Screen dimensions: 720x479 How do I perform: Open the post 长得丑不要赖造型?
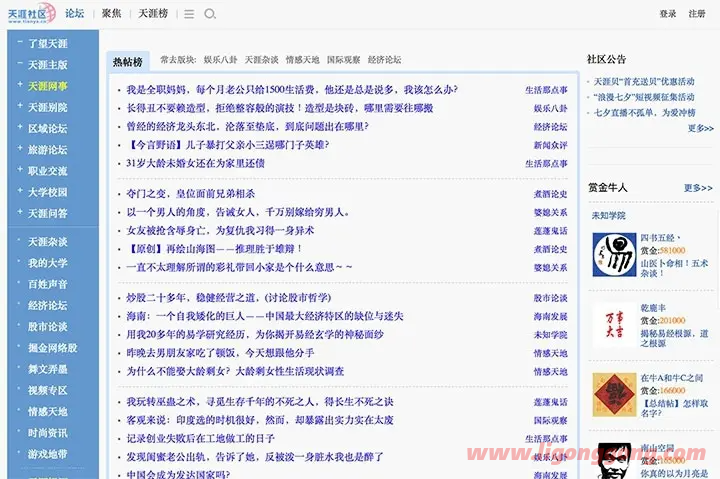[280, 108]
